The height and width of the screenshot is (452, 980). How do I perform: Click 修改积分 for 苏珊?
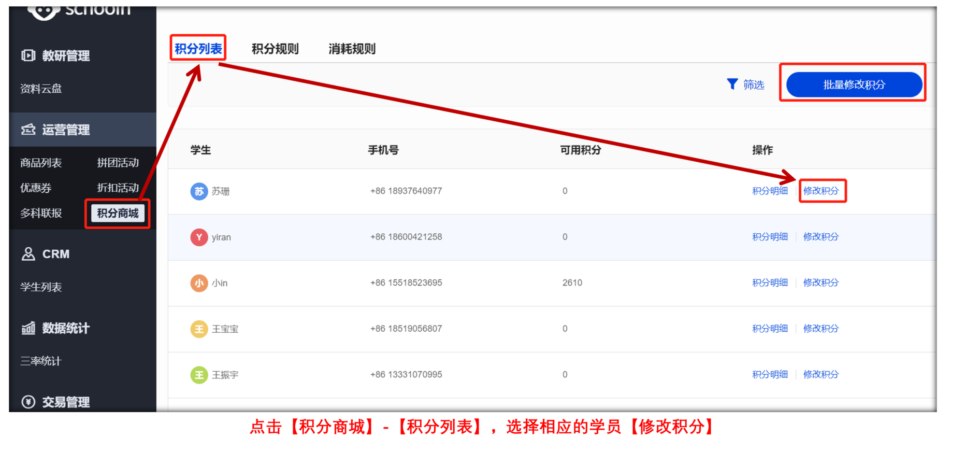[820, 191]
